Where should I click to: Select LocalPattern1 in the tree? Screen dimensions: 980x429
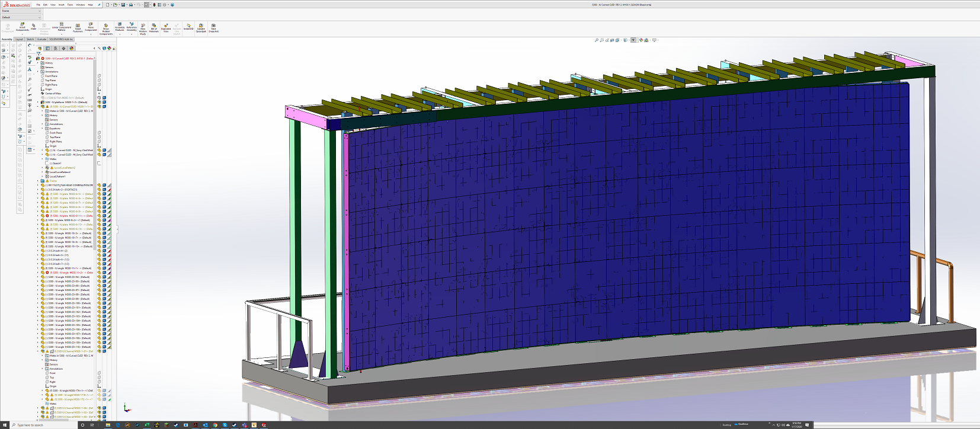tap(57, 177)
